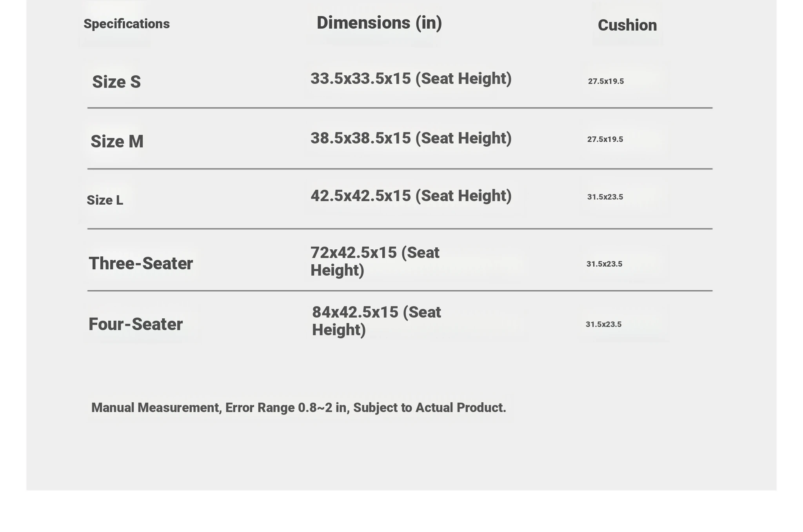Select Size L cushion value 31.5x23.5
The image size is (803, 532).
[x=605, y=197]
